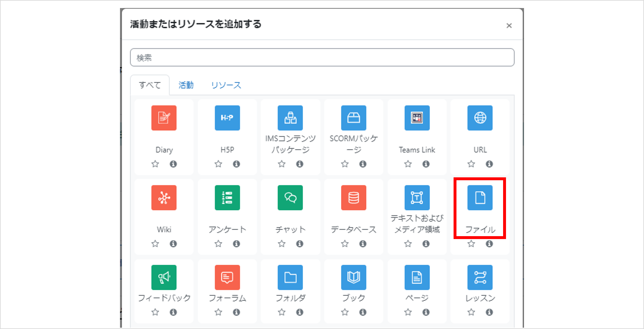Click the SCORMパッケージ label

point(354,144)
